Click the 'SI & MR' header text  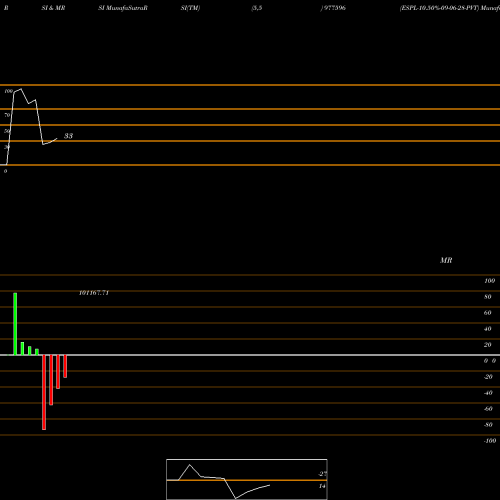[53, 8]
